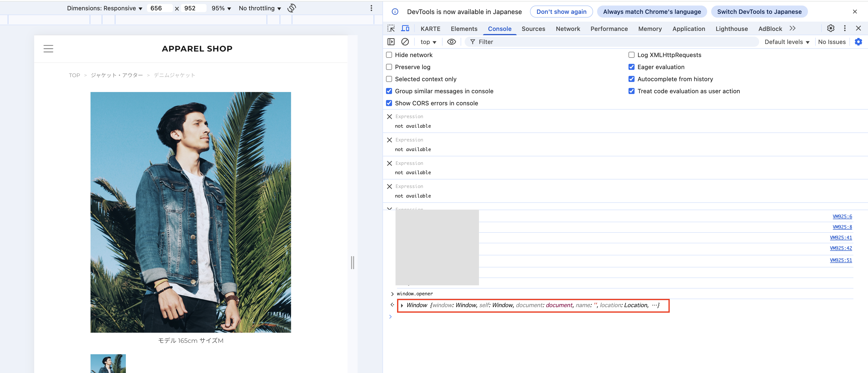The height and width of the screenshot is (373, 868).
Task: Open the Network tab
Action: 568,29
